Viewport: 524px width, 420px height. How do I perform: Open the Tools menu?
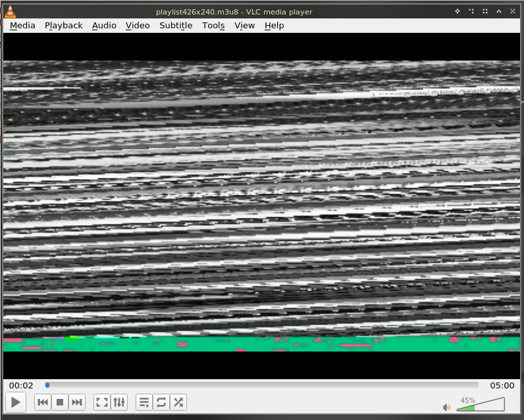(213, 26)
